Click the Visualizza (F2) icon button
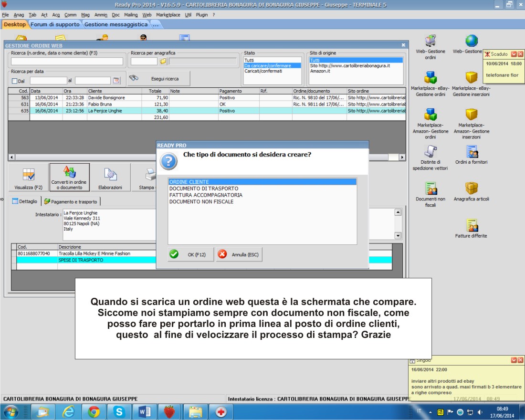 pos(29,178)
